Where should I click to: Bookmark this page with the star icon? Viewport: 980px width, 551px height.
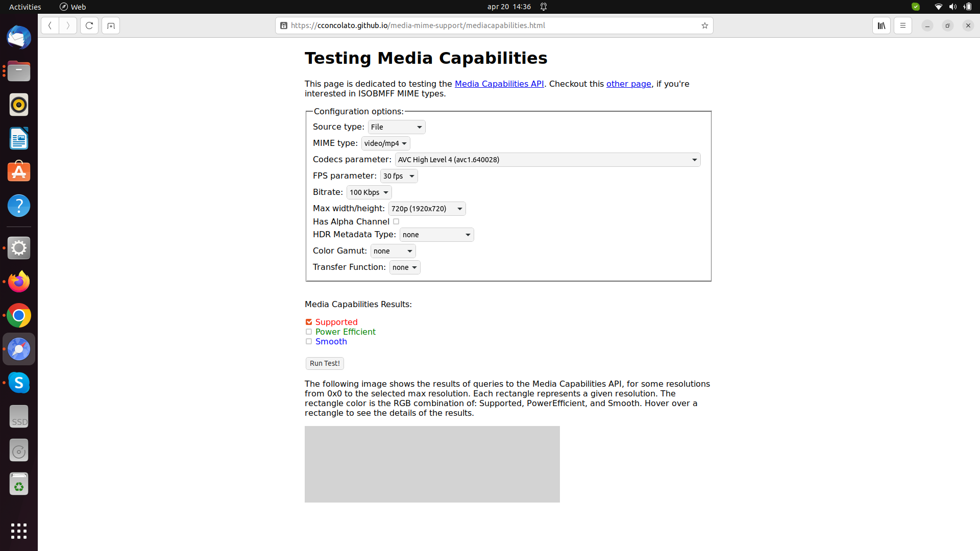[x=705, y=26]
